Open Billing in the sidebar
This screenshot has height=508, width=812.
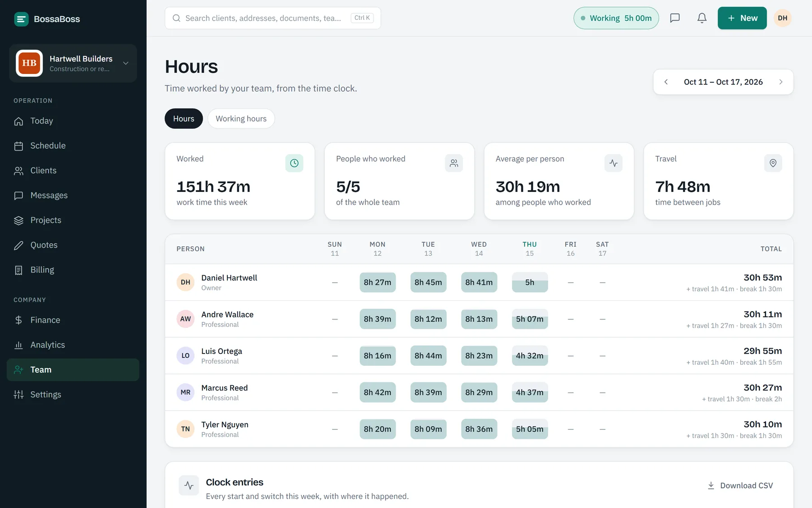click(73, 270)
